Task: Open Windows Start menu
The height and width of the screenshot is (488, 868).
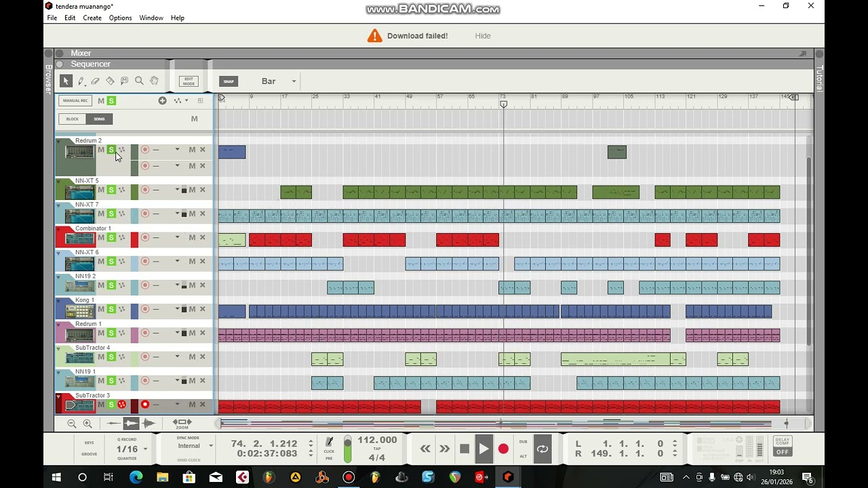Action: (x=56, y=477)
